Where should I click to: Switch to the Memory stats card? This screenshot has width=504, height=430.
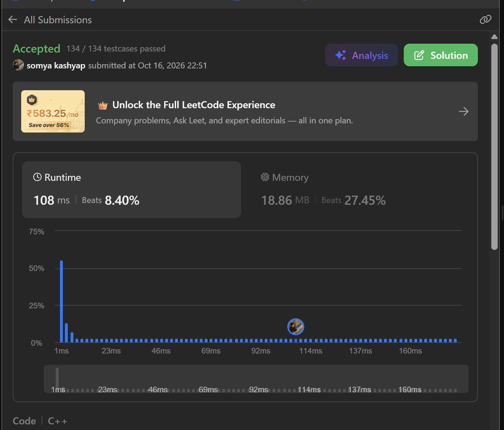tap(359, 190)
